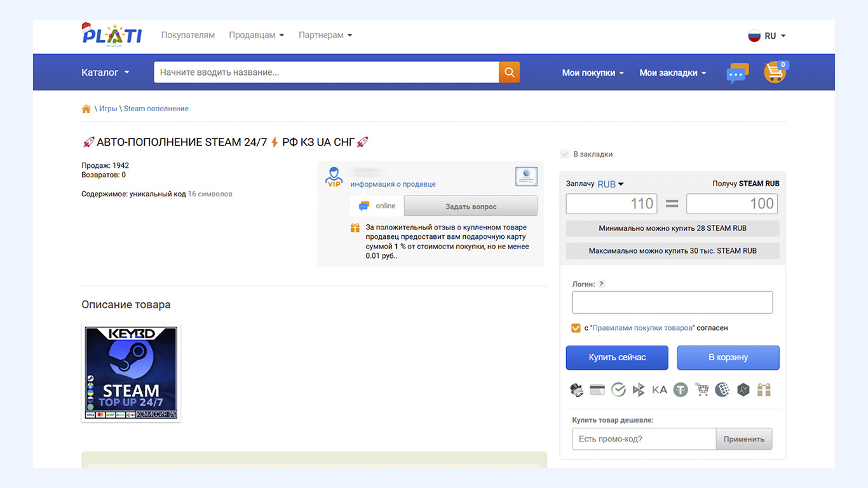
Task: Choose the hexagon Y payment icon
Action: (743, 390)
